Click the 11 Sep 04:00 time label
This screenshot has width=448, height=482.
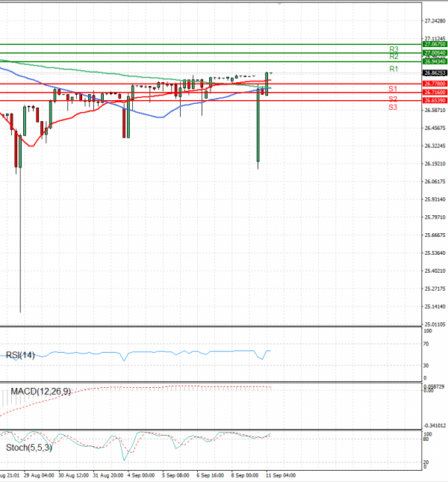pos(281,475)
